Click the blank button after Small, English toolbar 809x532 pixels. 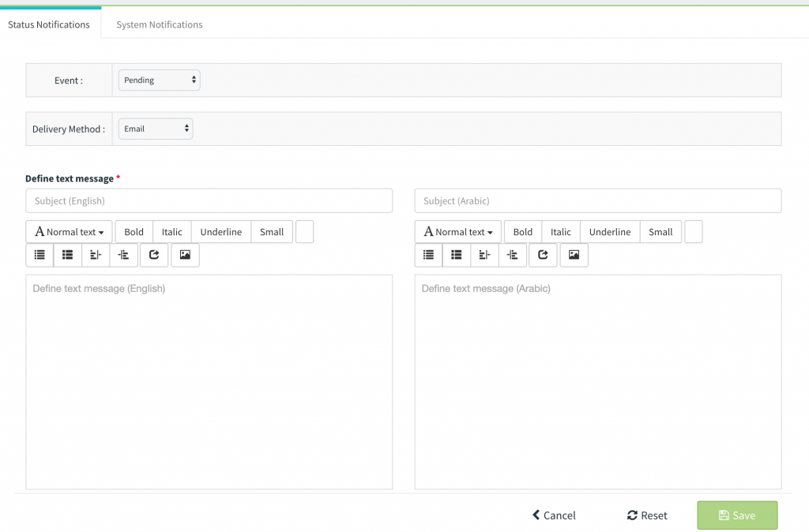click(304, 232)
